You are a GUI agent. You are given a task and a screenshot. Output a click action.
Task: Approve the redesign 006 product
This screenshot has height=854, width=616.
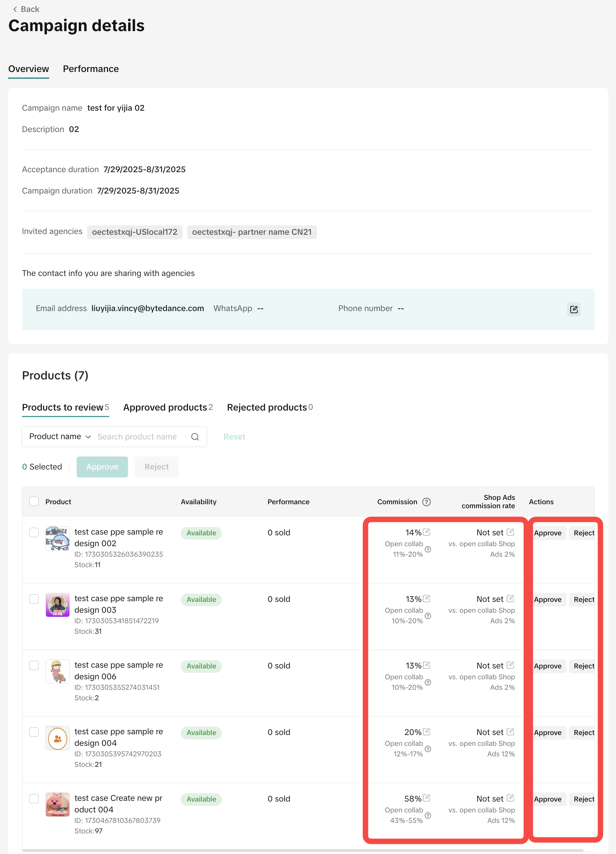pos(548,666)
